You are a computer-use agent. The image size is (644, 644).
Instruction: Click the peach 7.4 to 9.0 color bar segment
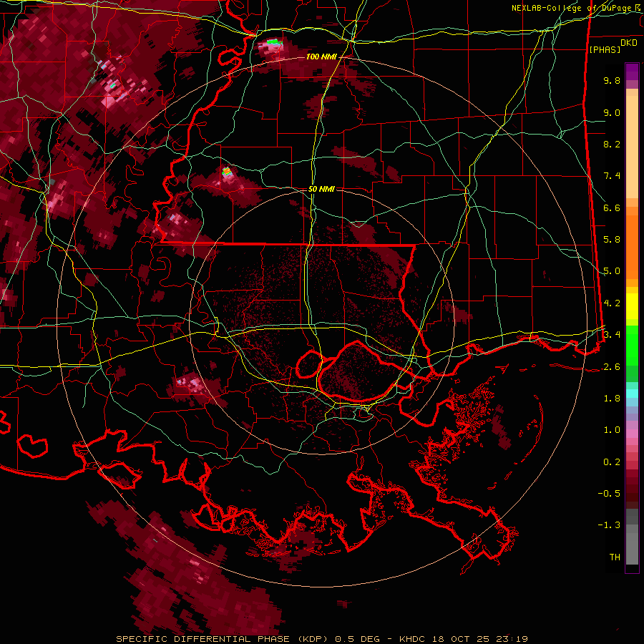tap(632, 147)
